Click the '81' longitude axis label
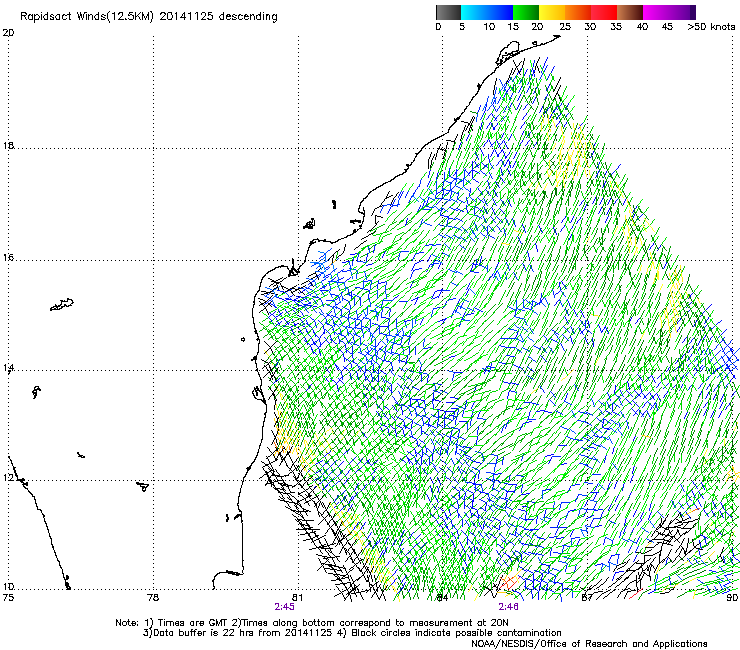Screen dimensions: 740x650 pos(298,598)
